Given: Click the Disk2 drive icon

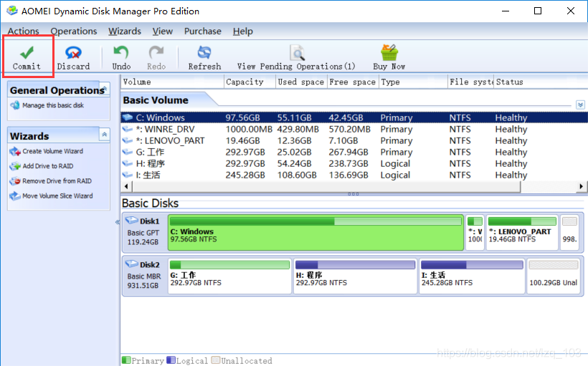Looking at the screenshot, I should click(x=132, y=264).
